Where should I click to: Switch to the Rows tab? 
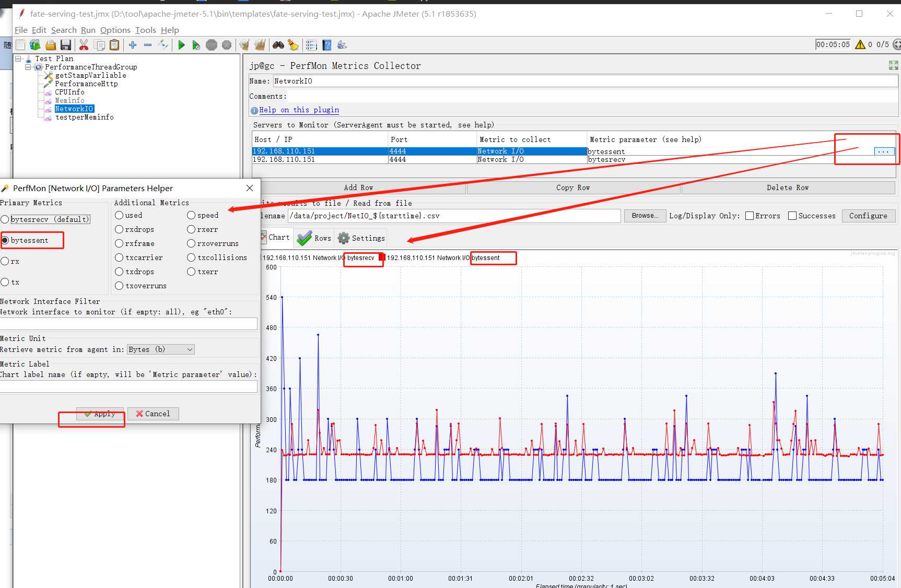point(314,238)
